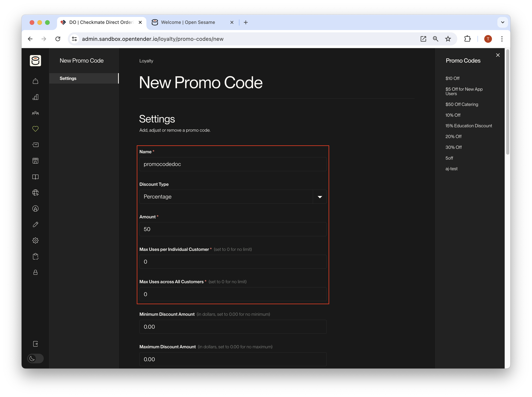The height and width of the screenshot is (397, 532).
Task: Open page in app icon in address bar
Action: 423,39
